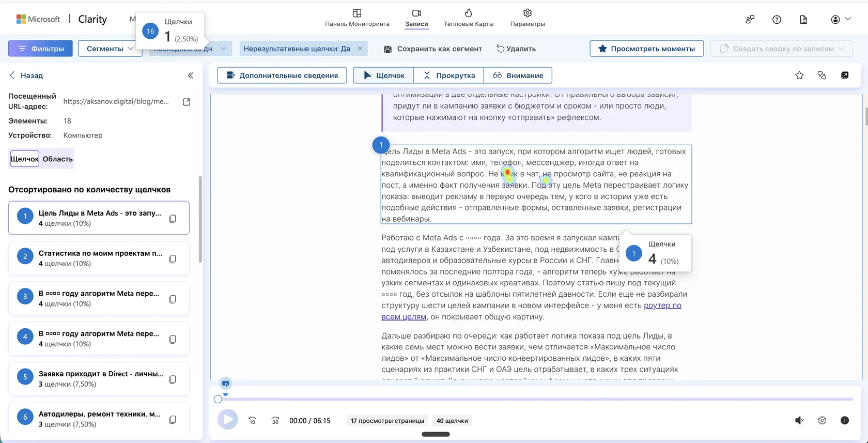
Task: Switch heatmap to Прокрутка mode
Action: [x=448, y=75]
